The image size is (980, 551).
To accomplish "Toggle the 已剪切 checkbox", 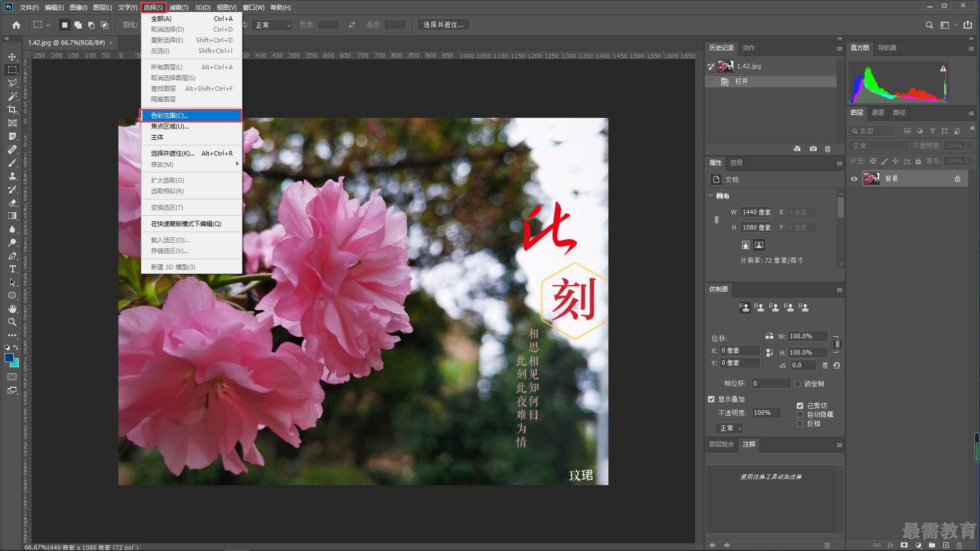I will tap(800, 406).
